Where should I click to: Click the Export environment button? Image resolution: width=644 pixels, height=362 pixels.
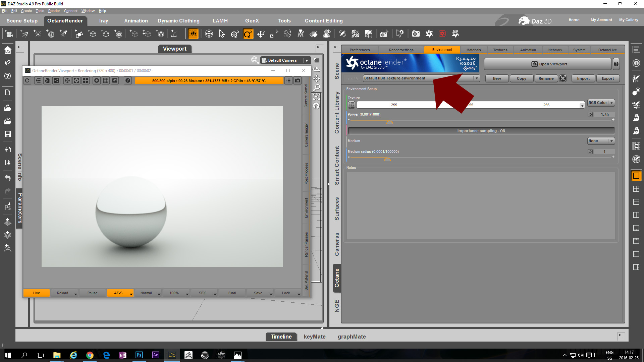pyautogui.click(x=607, y=78)
